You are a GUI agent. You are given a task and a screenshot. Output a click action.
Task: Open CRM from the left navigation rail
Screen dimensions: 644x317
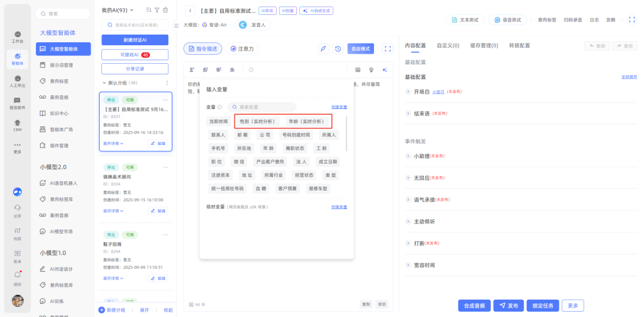17,125
